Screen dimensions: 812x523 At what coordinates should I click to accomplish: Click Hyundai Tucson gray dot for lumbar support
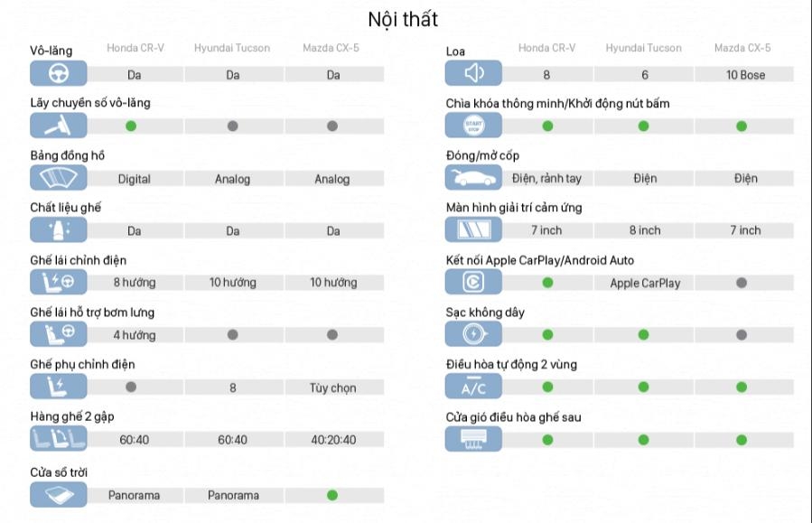click(x=232, y=335)
